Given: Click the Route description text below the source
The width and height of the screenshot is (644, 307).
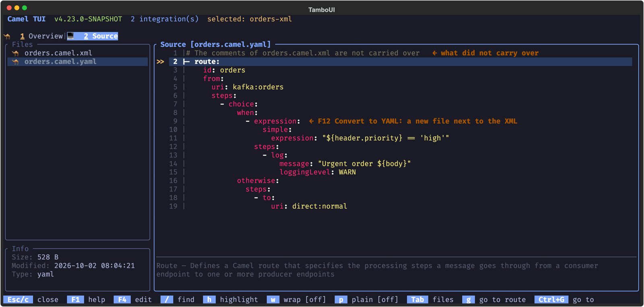Looking at the screenshot, I should 377,270.
